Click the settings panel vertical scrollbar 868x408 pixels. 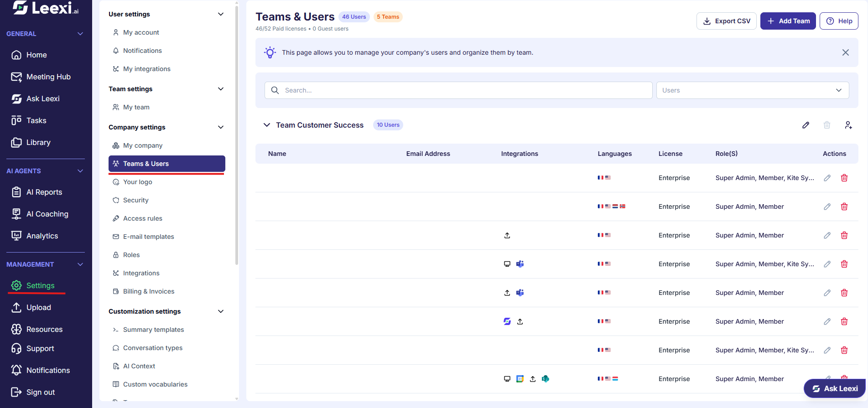(x=236, y=135)
